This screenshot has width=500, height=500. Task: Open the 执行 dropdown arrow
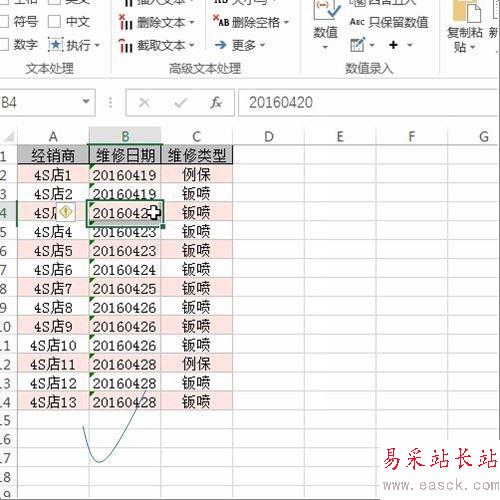click(97, 45)
